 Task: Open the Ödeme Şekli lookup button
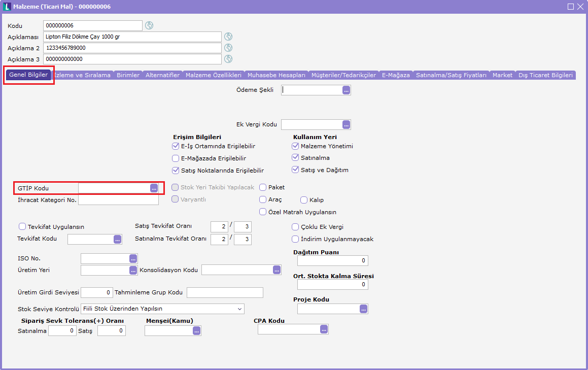click(x=347, y=90)
